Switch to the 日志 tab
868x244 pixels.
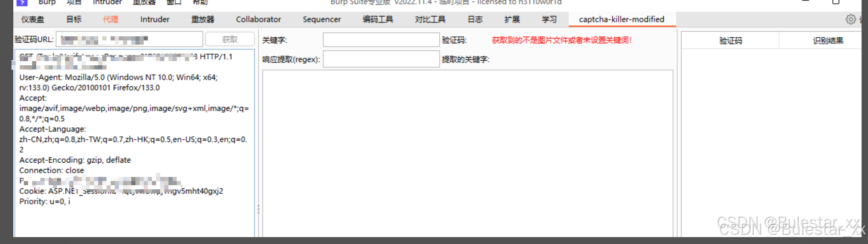click(475, 19)
